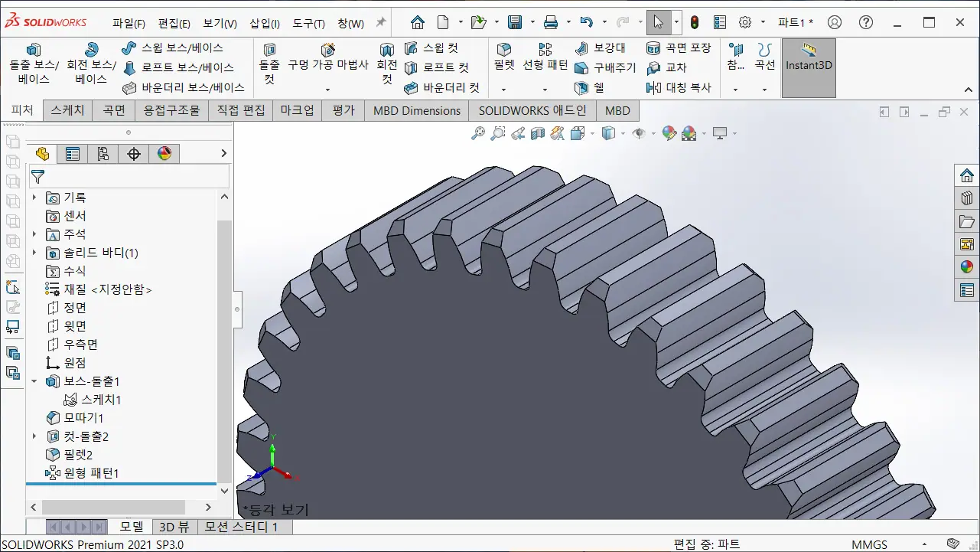980x552 pixels.
Task: Switch to the PropertyManager tab
Action: click(73, 154)
